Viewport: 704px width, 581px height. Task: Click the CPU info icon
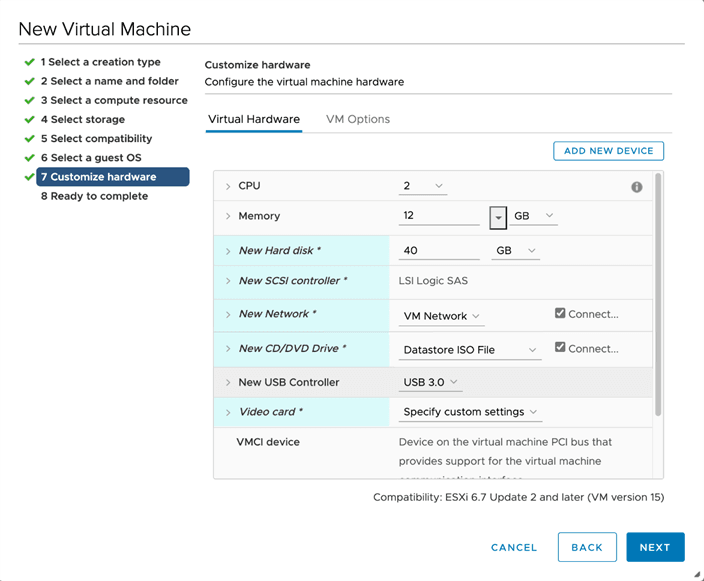[636, 187]
